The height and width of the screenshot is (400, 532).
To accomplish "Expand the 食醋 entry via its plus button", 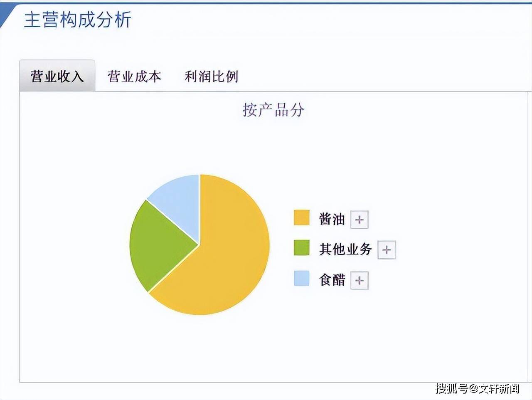I will (359, 280).
